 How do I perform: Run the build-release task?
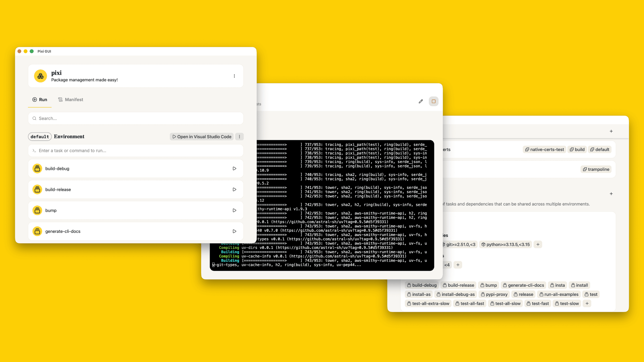click(234, 189)
